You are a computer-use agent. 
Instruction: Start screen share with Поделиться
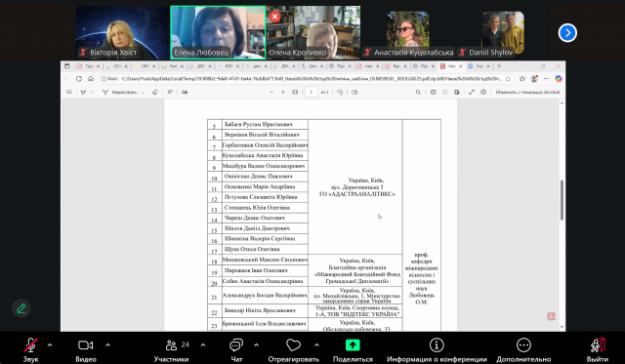coord(353,349)
